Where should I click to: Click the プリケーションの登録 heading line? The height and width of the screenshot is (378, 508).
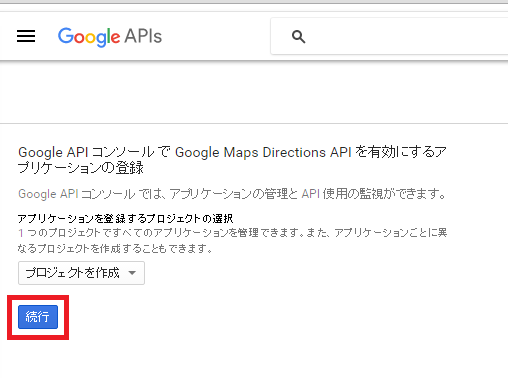(x=81, y=168)
